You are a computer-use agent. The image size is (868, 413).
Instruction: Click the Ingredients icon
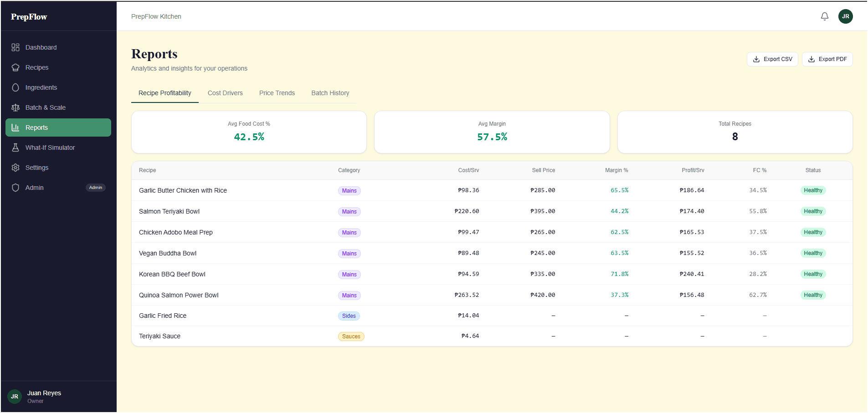click(15, 87)
